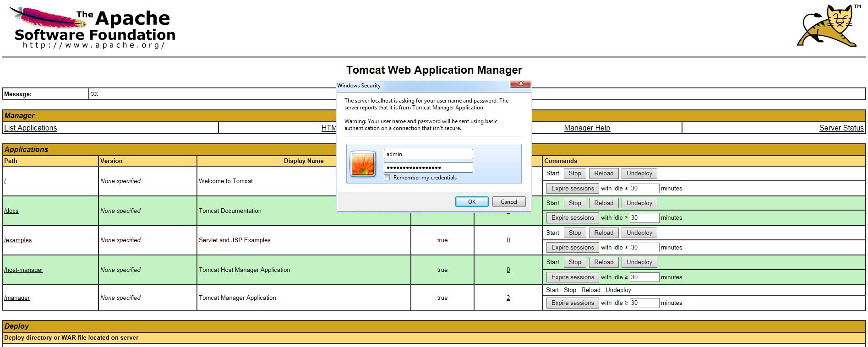This screenshot has width=868, height=347.
Task: Undeploy the /docs application
Action: [x=639, y=203]
